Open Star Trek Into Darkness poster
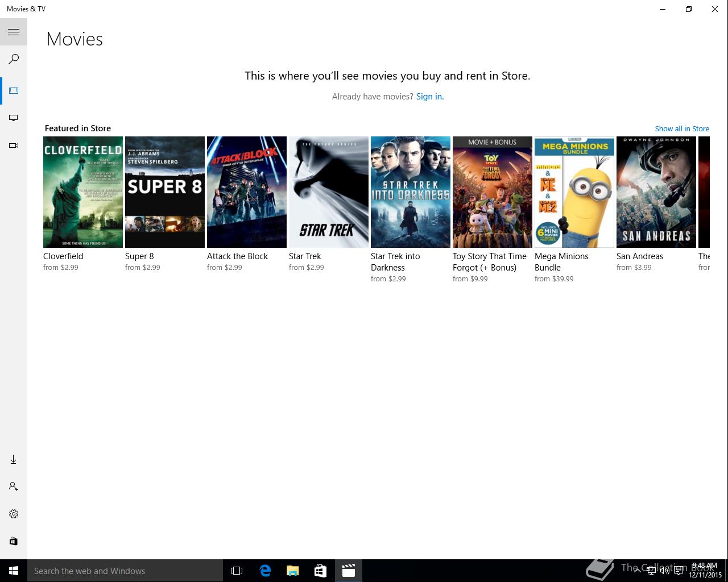 [411, 192]
